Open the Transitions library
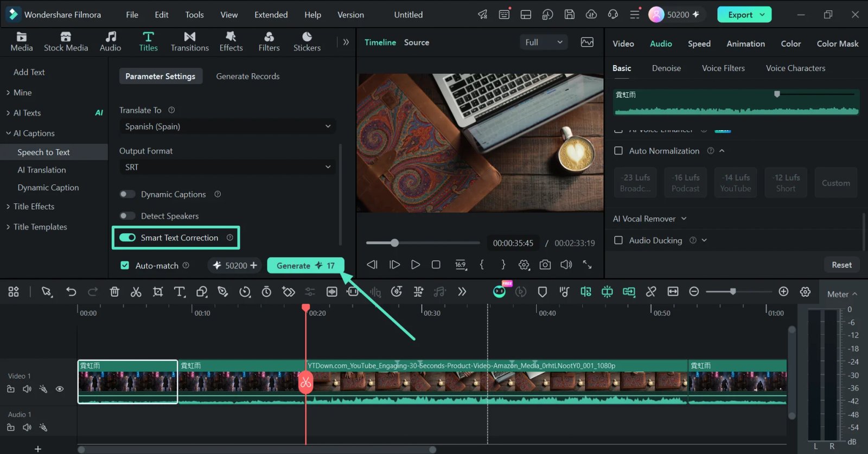This screenshot has width=868, height=454. [189, 42]
